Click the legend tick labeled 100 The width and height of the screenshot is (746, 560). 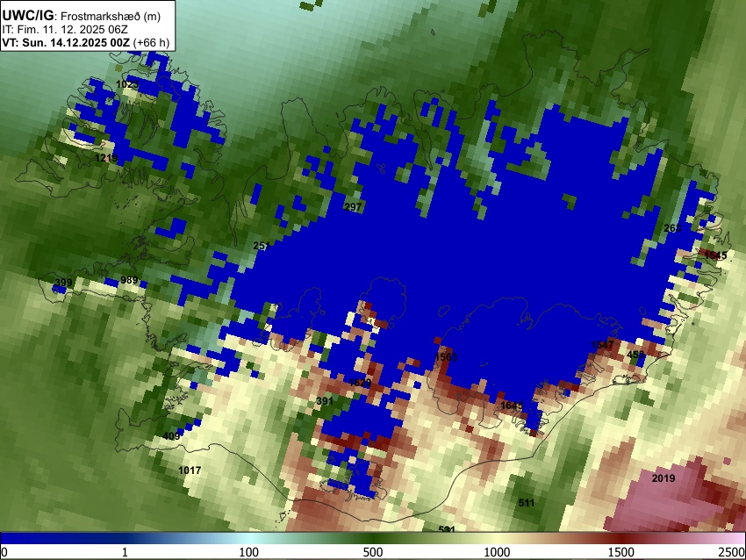[x=249, y=552]
